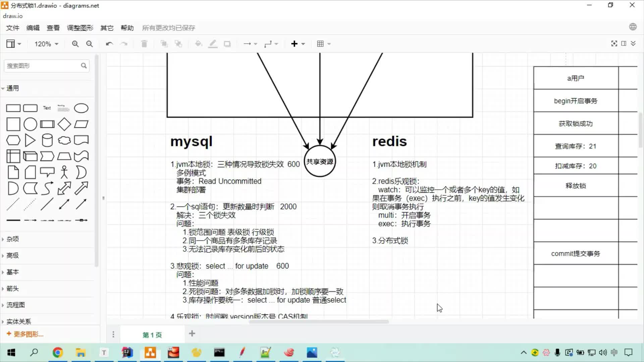This screenshot has width=644, height=362.
Task: Click the line color pencil icon
Action: [x=213, y=44]
